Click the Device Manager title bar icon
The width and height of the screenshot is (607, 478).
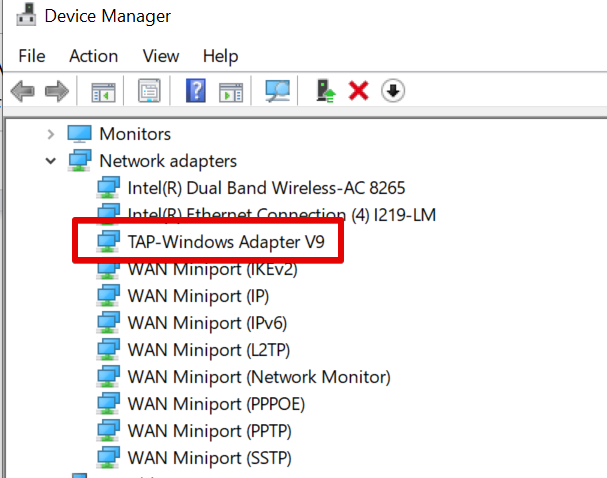tap(26, 14)
